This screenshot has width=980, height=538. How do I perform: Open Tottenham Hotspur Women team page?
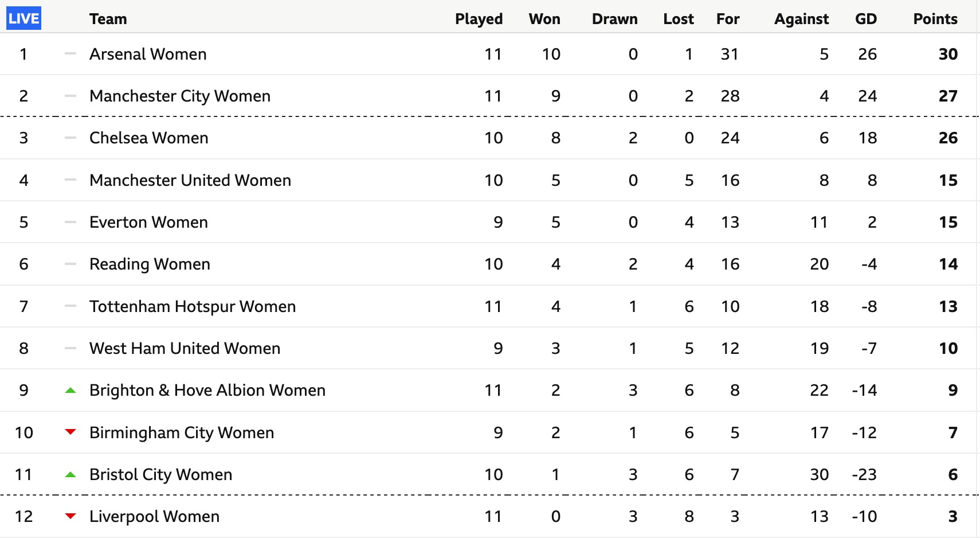point(193,306)
